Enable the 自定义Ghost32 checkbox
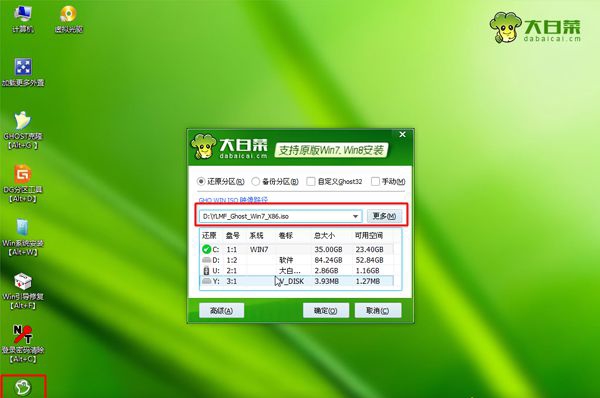Screen dimensions: 600x398 311,181
